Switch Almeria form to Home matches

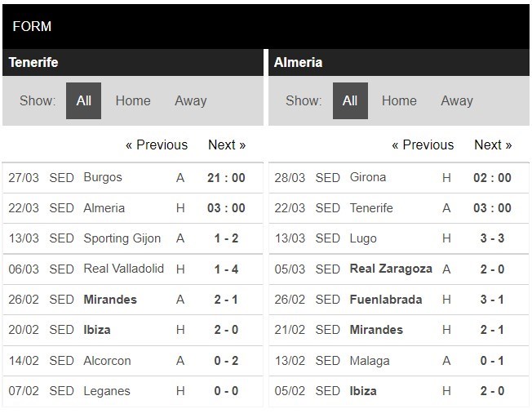click(399, 101)
